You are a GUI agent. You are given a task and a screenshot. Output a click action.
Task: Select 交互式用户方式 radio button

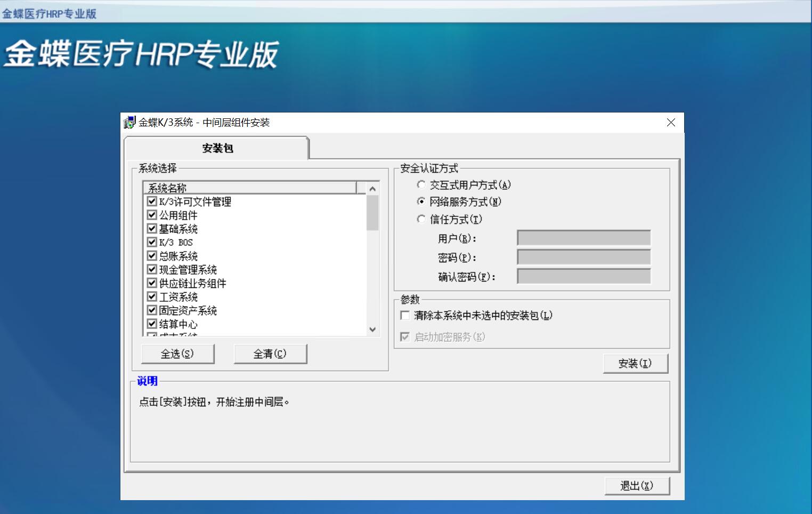pos(421,184)
